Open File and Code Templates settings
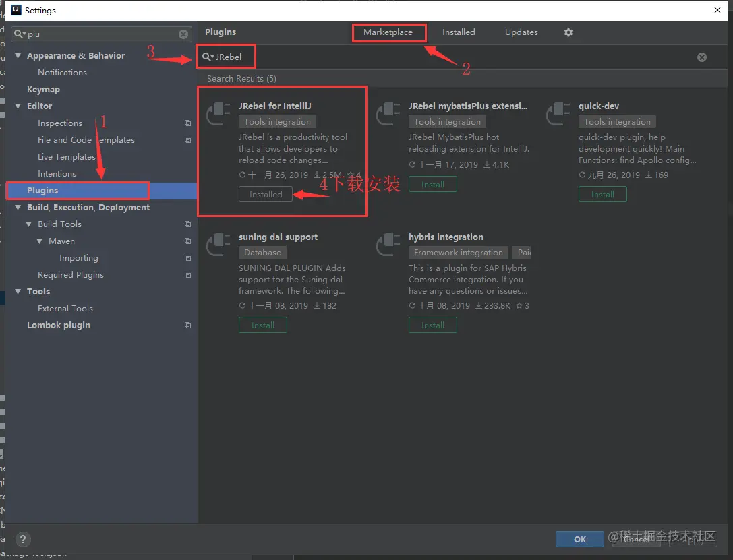The height and width of the screenshot is (560, 733). (86, 139)
